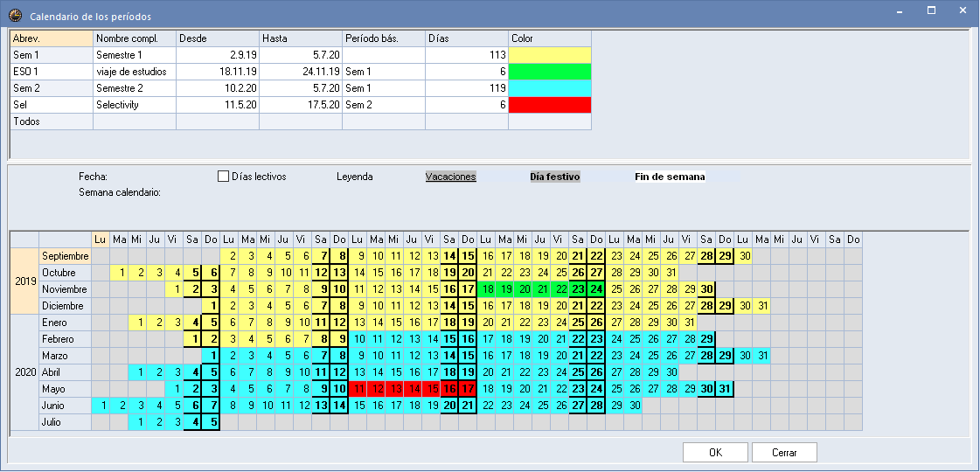Click the OK button
The width and height of the screenshot is (980, 472).
[715, 453]
